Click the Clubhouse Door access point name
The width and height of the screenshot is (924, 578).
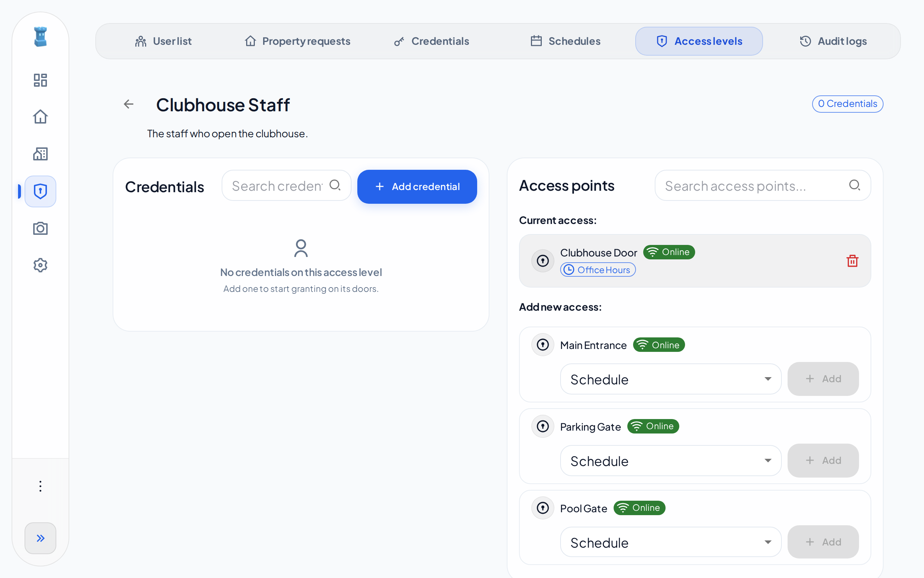click(x=598, y=253)
